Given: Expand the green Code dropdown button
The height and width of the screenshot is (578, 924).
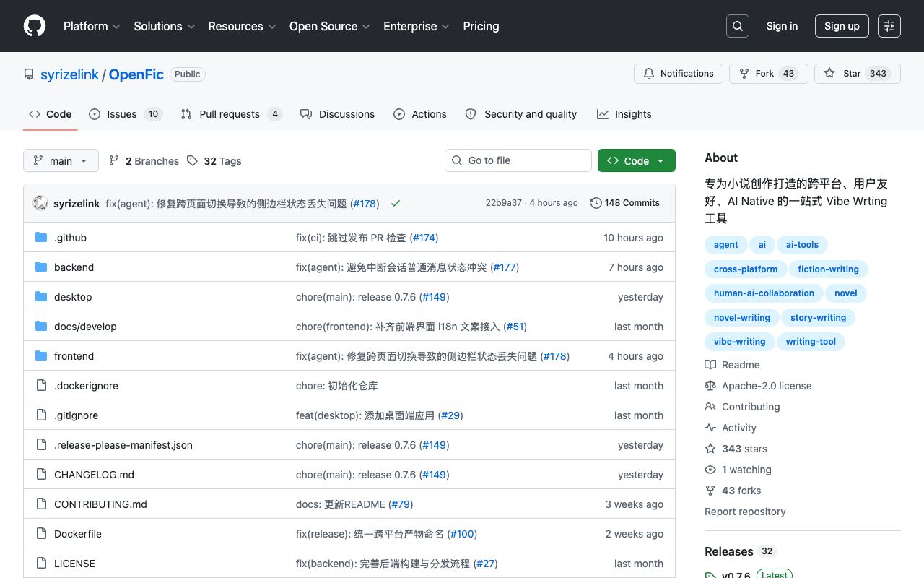Looking at the screenshot, I should [637, 160].
